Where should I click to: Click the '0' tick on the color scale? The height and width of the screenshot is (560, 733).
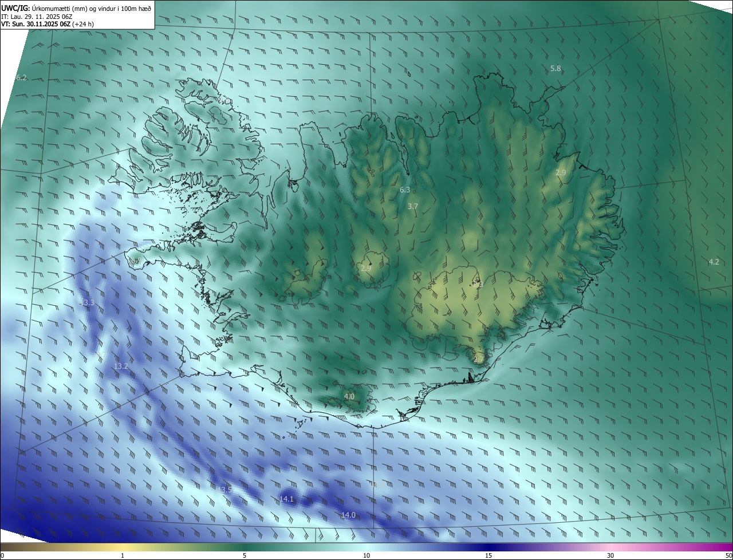(x=2, y=555)
